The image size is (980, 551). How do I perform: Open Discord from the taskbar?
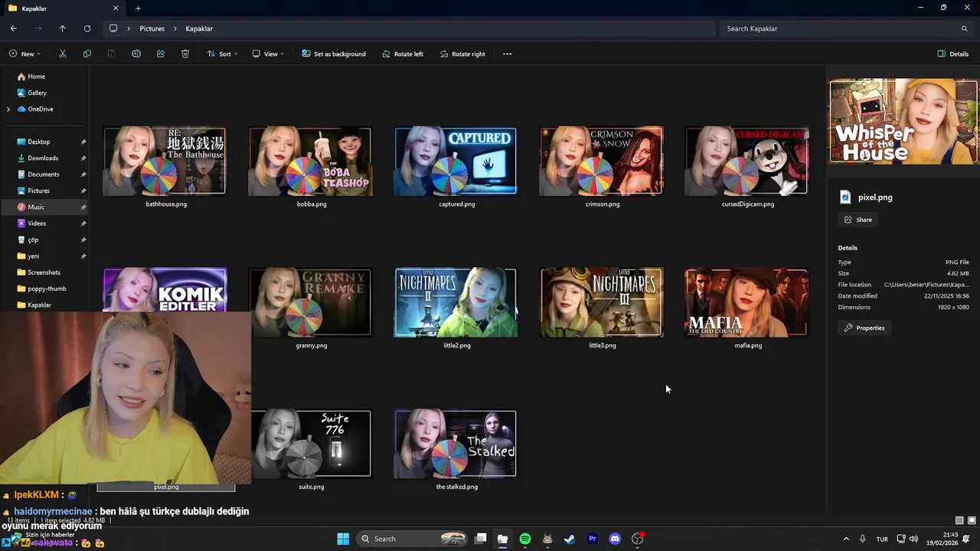coord(615,539)
